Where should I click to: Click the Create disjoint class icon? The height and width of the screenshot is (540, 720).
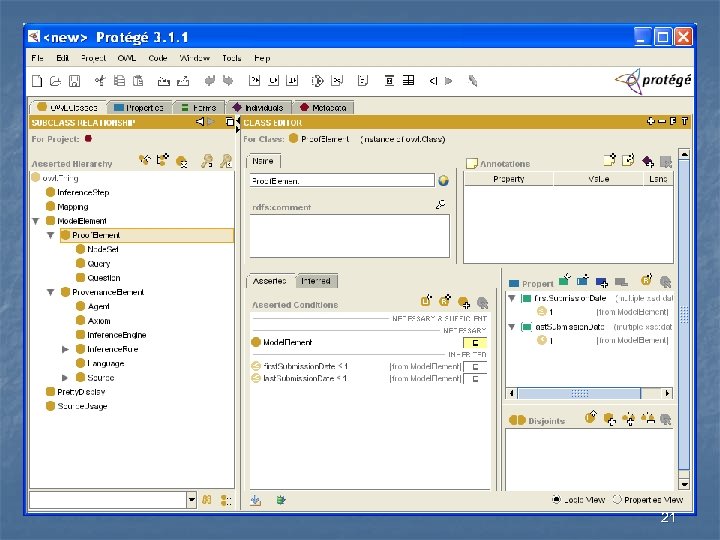(591, 418)
